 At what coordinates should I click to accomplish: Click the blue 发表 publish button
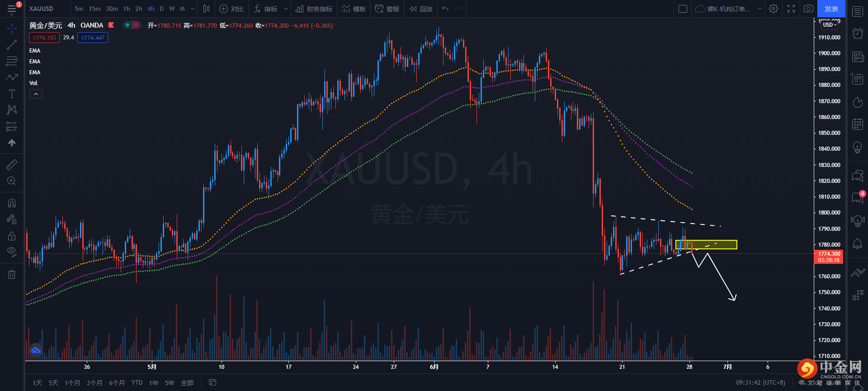(831, 9)
